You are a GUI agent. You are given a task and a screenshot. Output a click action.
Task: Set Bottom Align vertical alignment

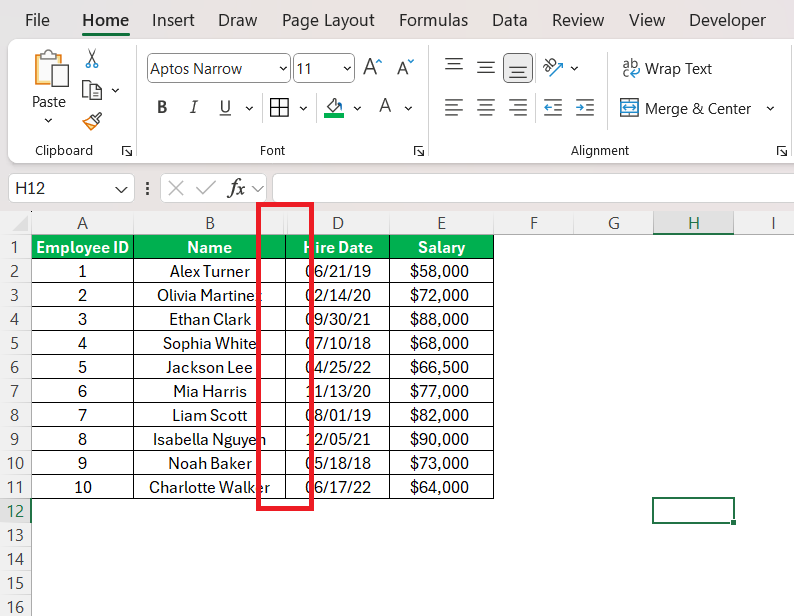[x=518, y=67]
